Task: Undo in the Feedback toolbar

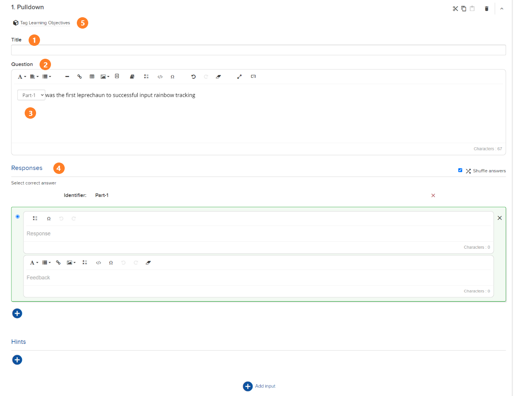Action: [123, 263]
